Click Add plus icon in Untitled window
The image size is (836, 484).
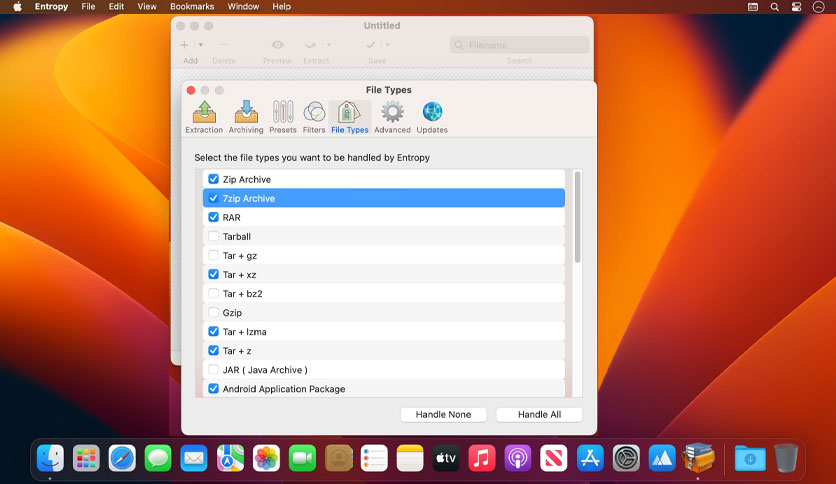[x=184, y=45]
